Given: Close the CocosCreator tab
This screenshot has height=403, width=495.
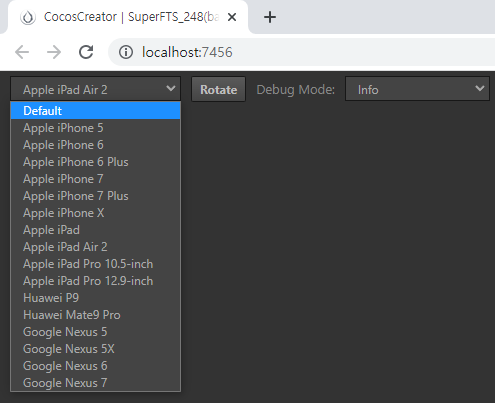Looking at the screenshot, I should click(232, 17).
